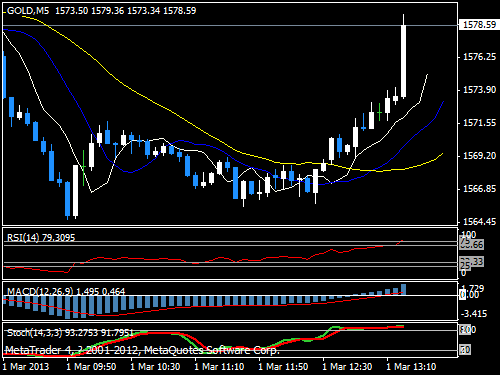Click the 1 Mar 10:30 time label

155,367
